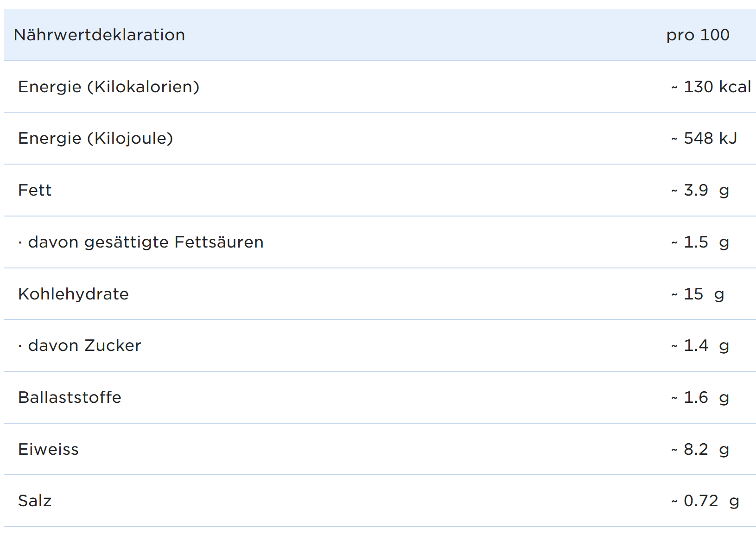This screenshot has width=756, height=541.
Task: Click the Nährwertdeklaration table header
Action: pyautogui.click(x=99, y=35)
